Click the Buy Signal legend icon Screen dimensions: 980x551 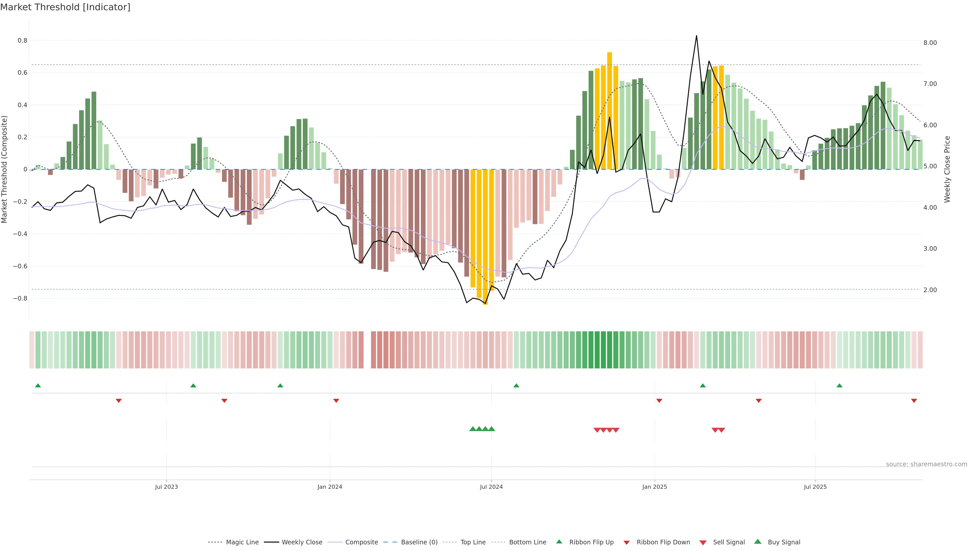pos(758,542)
